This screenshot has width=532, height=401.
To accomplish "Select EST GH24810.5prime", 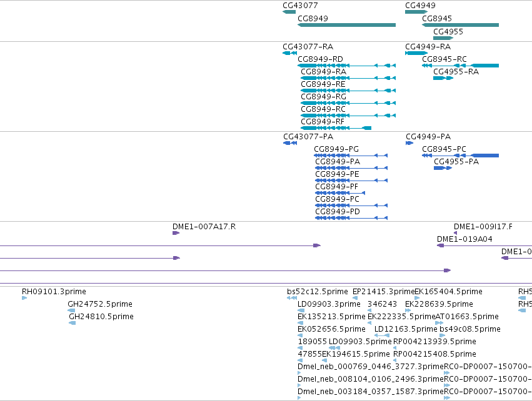I will click(x=73, y=324).
